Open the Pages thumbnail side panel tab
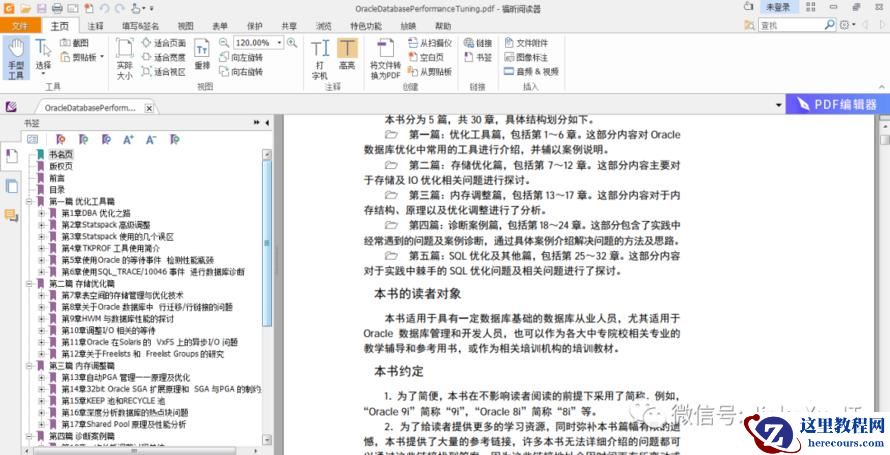Viewport: 890px width, 455px height. tap(11, 186)
